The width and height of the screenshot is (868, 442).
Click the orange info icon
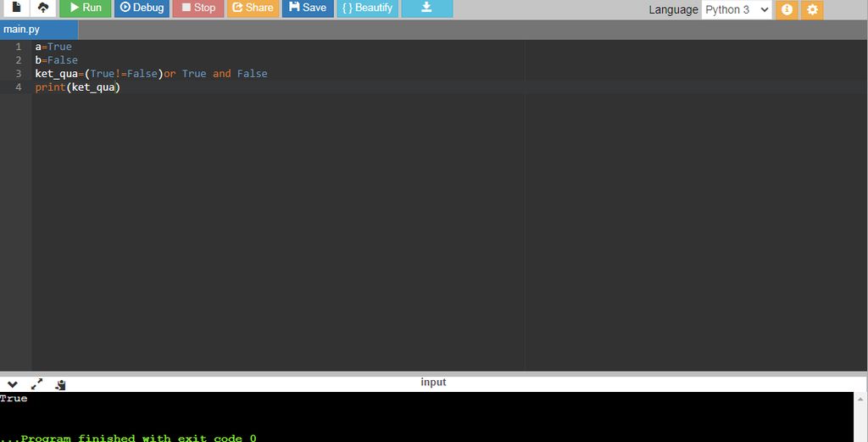[x=787, y=9]
